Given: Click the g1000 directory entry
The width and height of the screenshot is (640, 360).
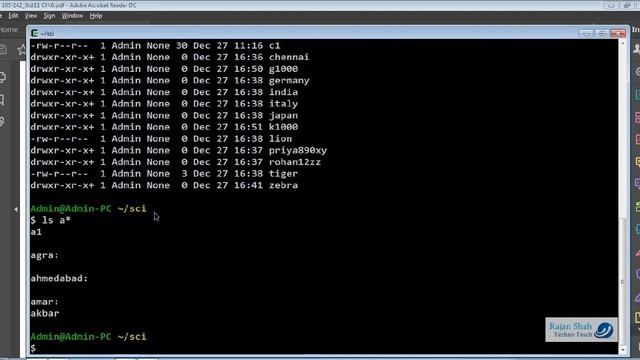Looking at the screenshot, I should [x=283, y=69].
